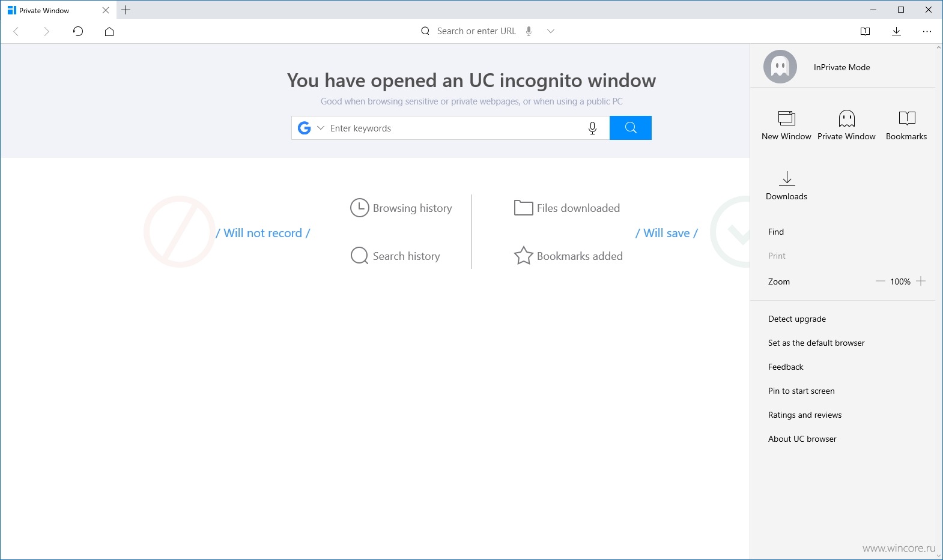Viewport: 943px width, 560px height.
Task: Click the Browsing history clock icon
Action: [359, 208]
